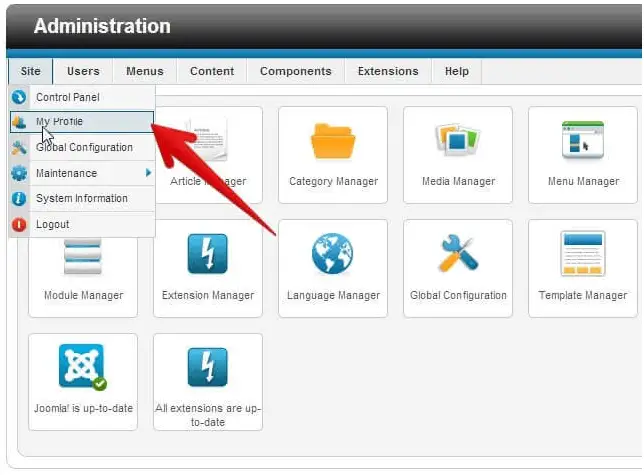Open the Media Manager pictures icon
The height and width of the screenshot is (475, 644).
tap(458, 140)
